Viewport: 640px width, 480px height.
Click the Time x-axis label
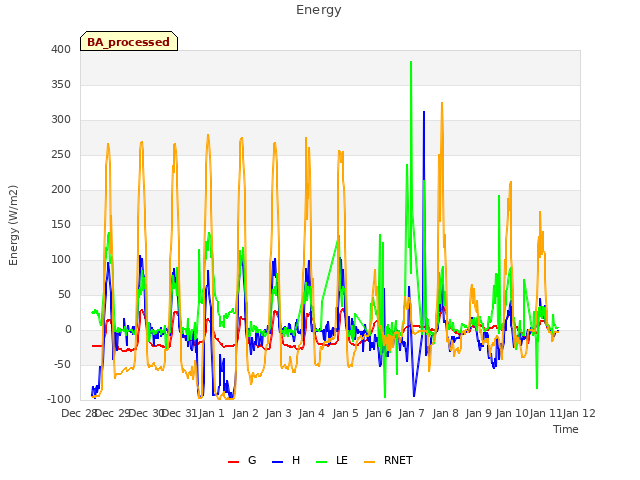point(566,429)
